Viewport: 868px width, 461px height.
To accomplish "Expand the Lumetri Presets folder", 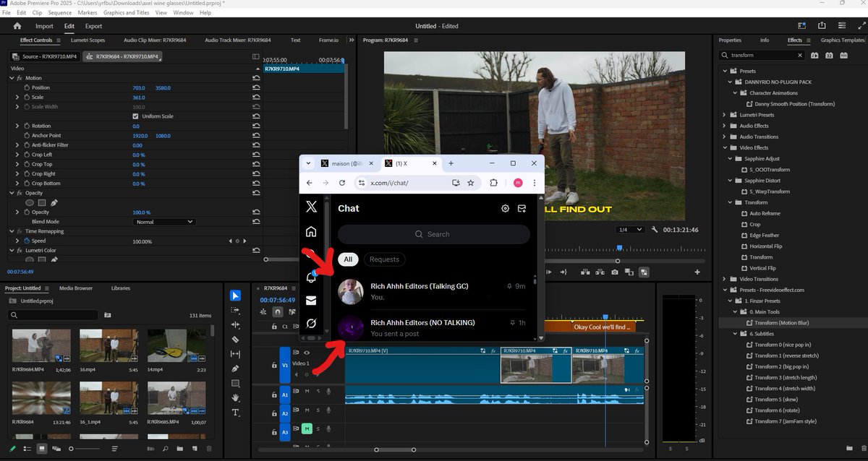I will 725,115.
